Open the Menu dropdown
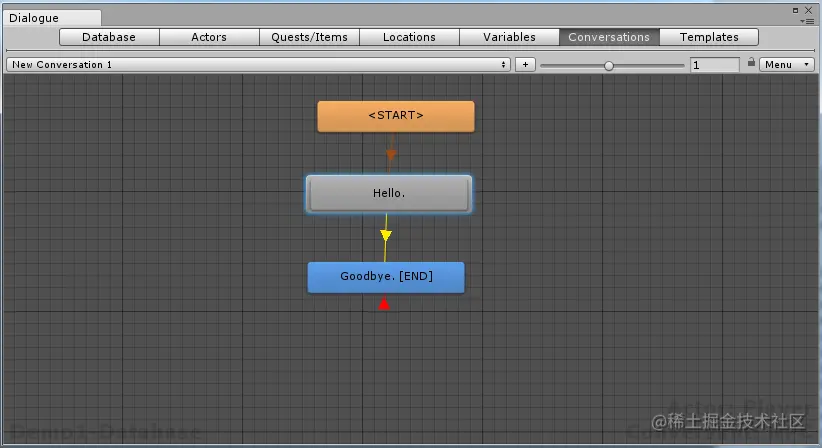Screen dimensions: 822x448 click(787, 64)
